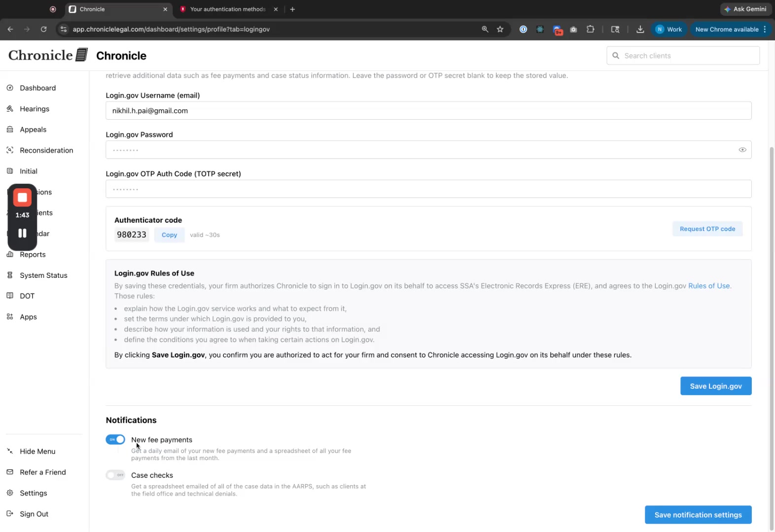
Task: Open the Chrome zoom magnifier icon
Action: pos(485,29)
